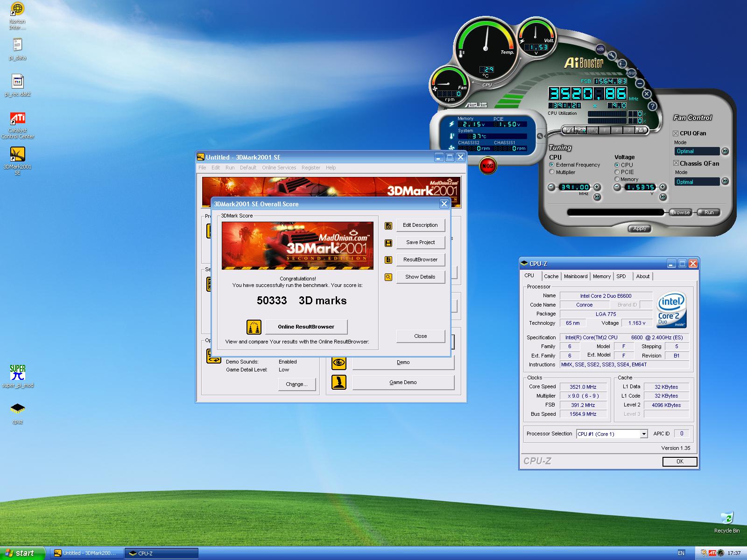Screen dimensions: 747x560
Task: Open the cpuz desktop icon
Action: [x=18, y=413]
